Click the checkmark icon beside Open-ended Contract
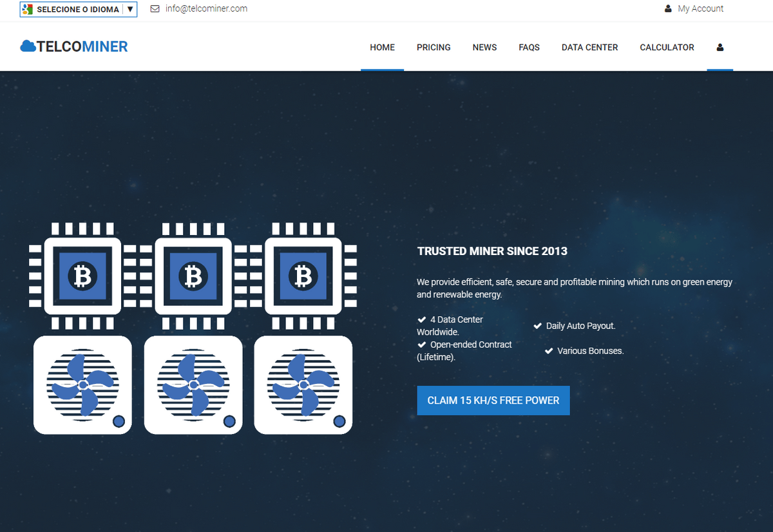 422,345
